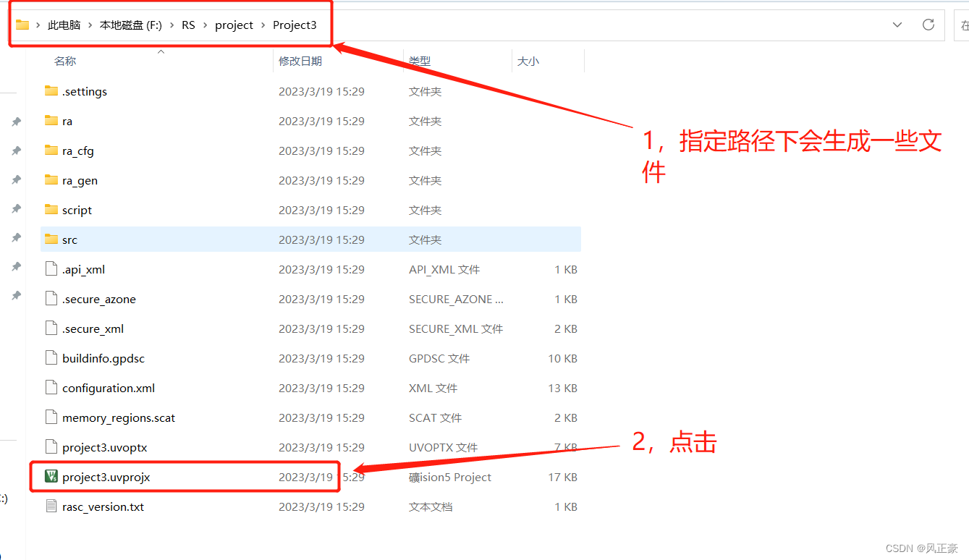Viewport: 969px width, 560px height.
Task: Refresh the current folder view
Action: (x=928, y=25)
